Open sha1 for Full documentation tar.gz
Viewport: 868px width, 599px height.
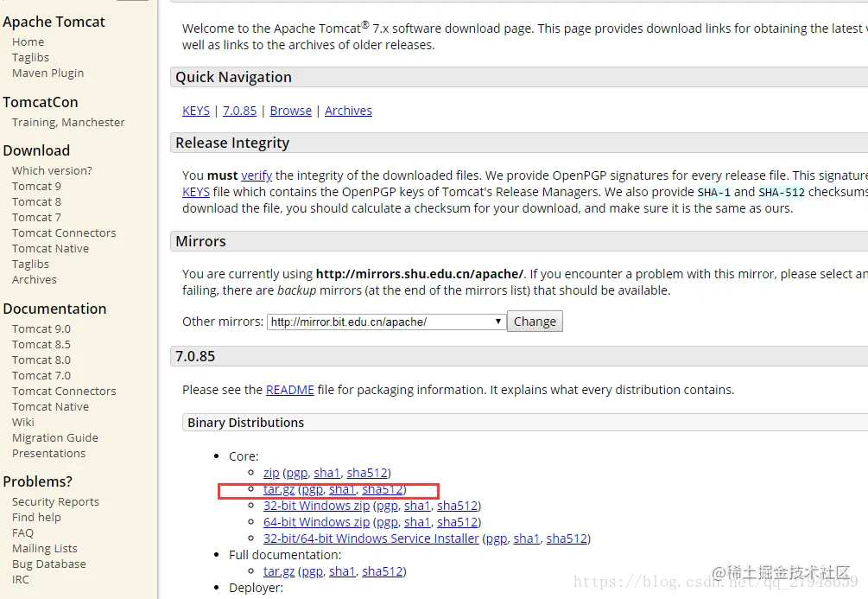(x=342, y=571)
